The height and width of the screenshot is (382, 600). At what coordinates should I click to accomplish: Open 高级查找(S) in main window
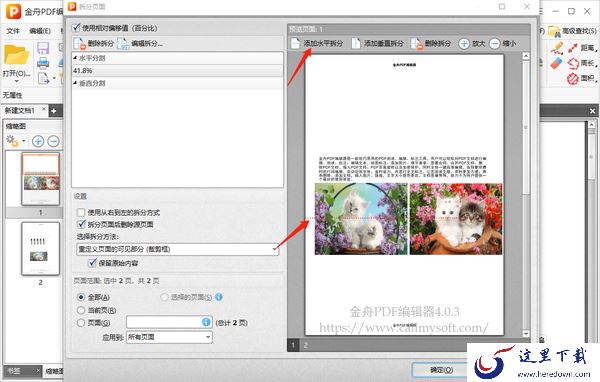[x=573, y=31]
